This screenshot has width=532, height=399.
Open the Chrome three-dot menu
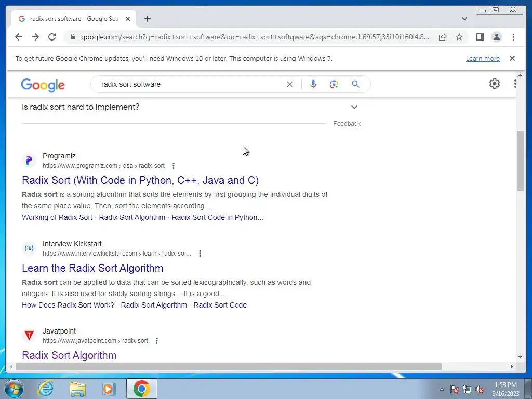[x=513, y=37]
